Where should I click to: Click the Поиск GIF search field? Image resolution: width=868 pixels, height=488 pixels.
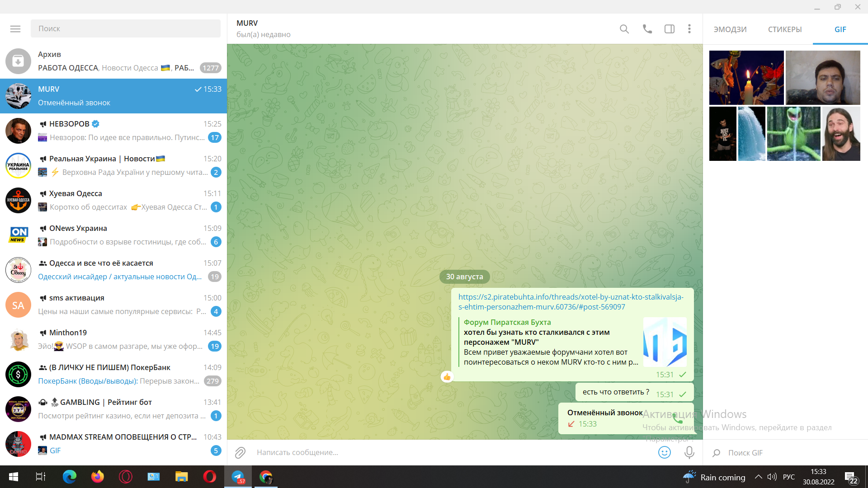coord(786,453)
